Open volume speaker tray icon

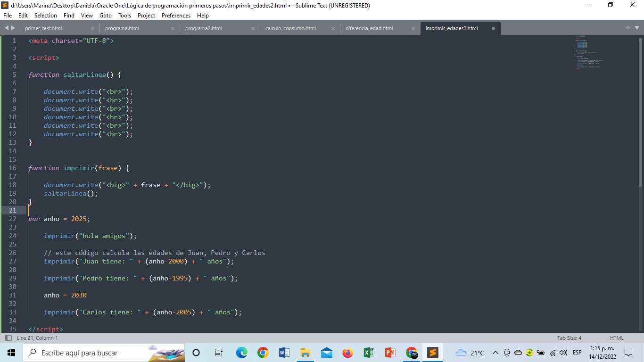click(563, 353)
